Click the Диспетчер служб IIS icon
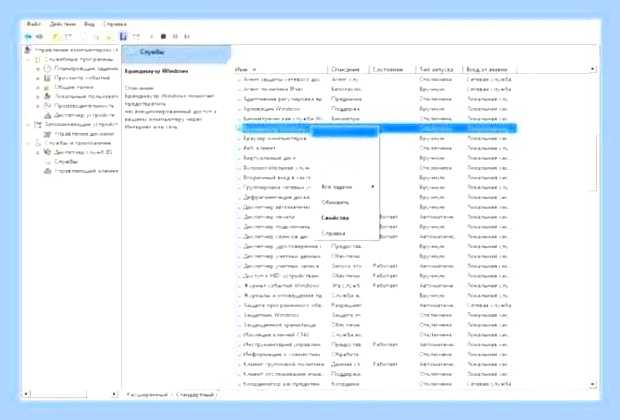The height and width of the screenshot is (420, 620). point(47,152)
